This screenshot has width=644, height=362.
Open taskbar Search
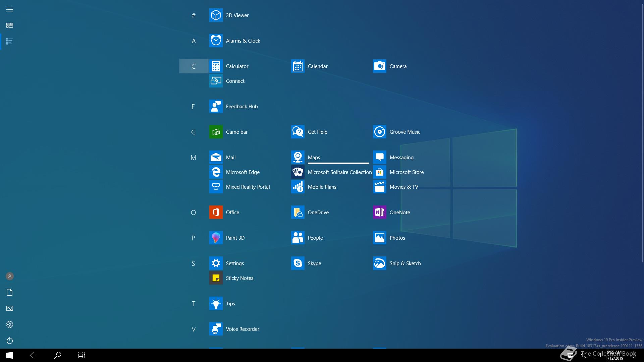[x=58, y=355]
